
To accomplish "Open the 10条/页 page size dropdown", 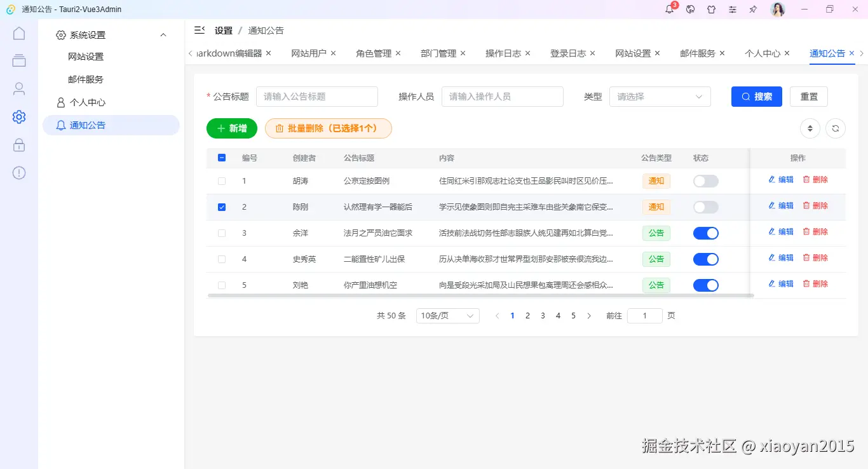I will [447, 315].
